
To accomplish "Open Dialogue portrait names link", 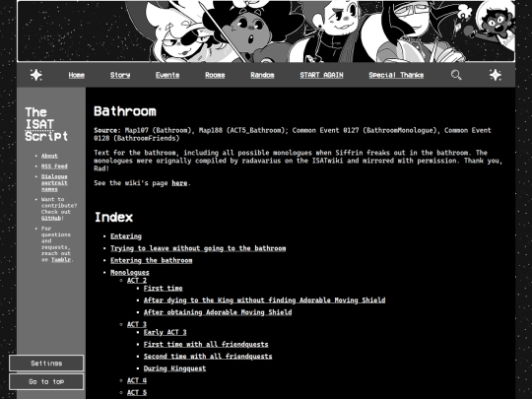I will click(x=54, y=183).
